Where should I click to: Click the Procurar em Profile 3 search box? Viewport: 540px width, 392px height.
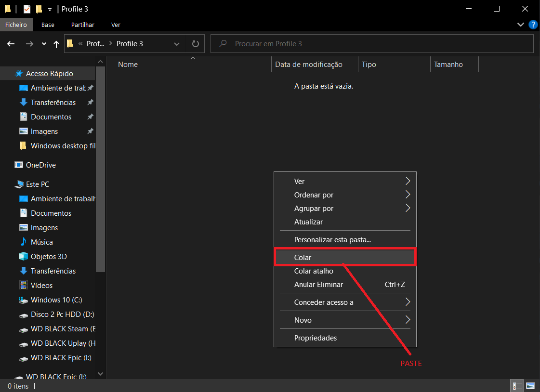click(x=376, y=44)
